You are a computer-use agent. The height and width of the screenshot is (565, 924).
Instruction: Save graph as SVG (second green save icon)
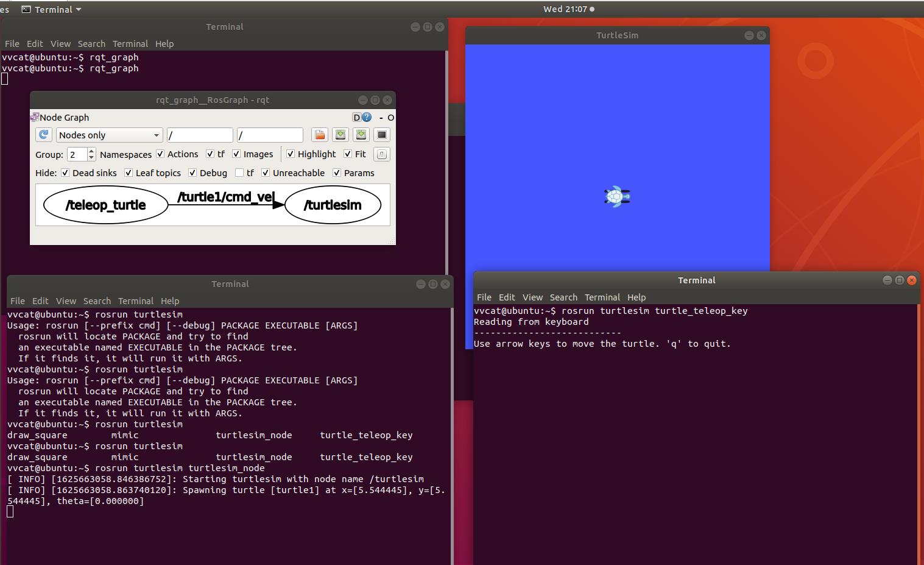coord(361,135)
